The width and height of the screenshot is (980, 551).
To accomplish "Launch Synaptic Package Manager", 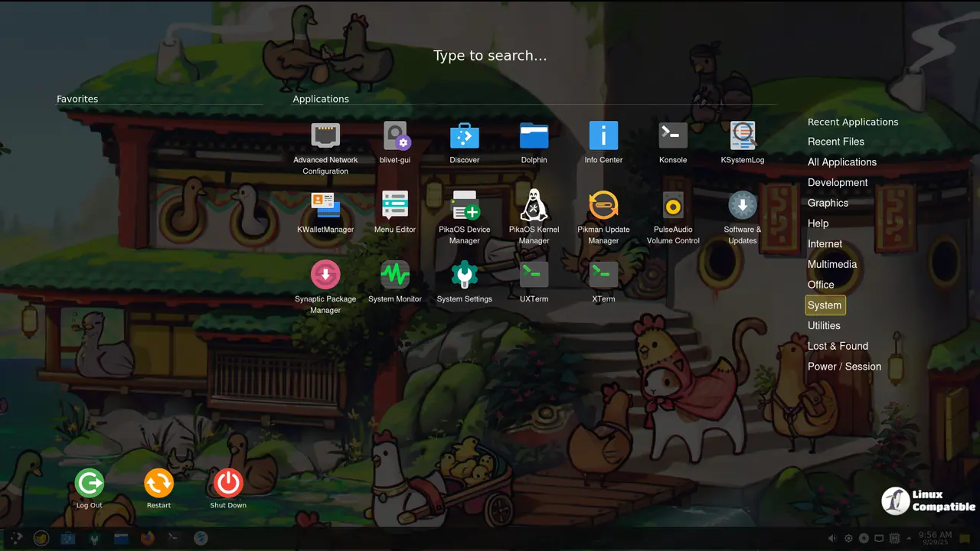I will click(325, 275).
